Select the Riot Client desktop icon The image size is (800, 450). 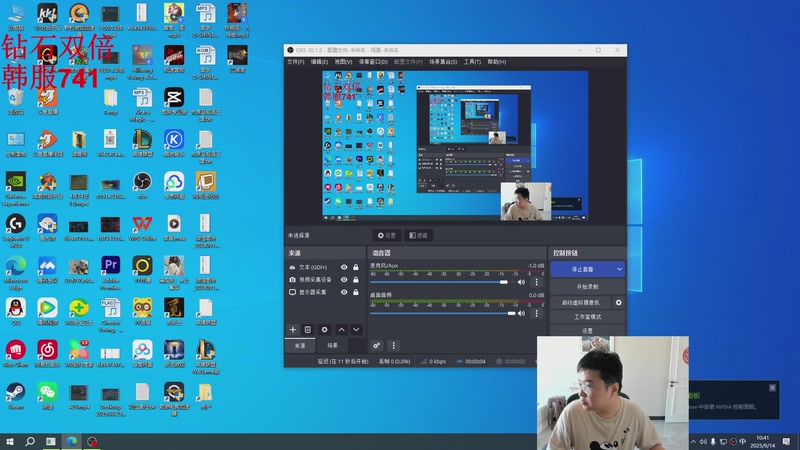pyautogui.click(x=16, y=354)
